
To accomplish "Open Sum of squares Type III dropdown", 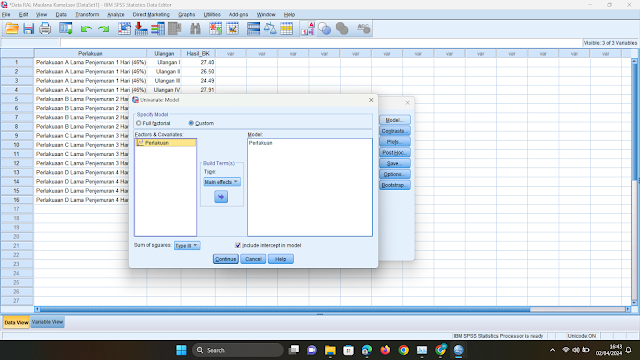I will (x=187, y=245).
